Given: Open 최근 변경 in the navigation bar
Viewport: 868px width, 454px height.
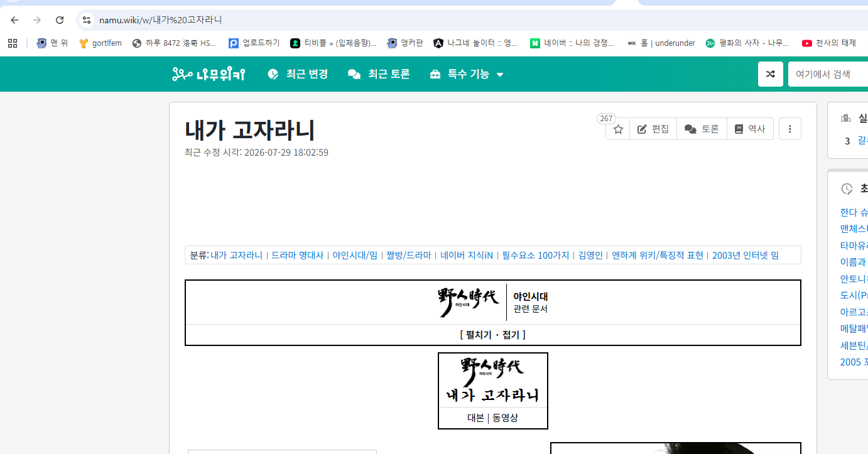Looking at the screenshot, I should [298, 74].
